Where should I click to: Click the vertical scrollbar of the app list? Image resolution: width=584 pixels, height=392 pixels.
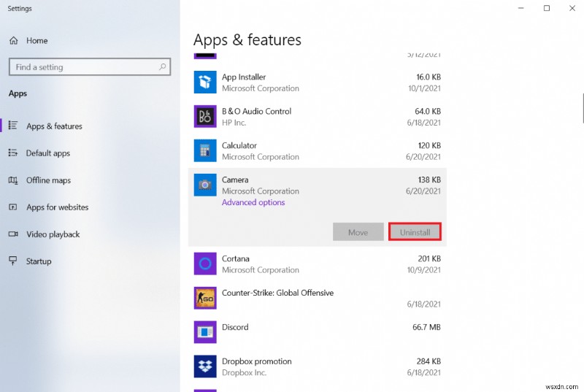click(583, 109)
